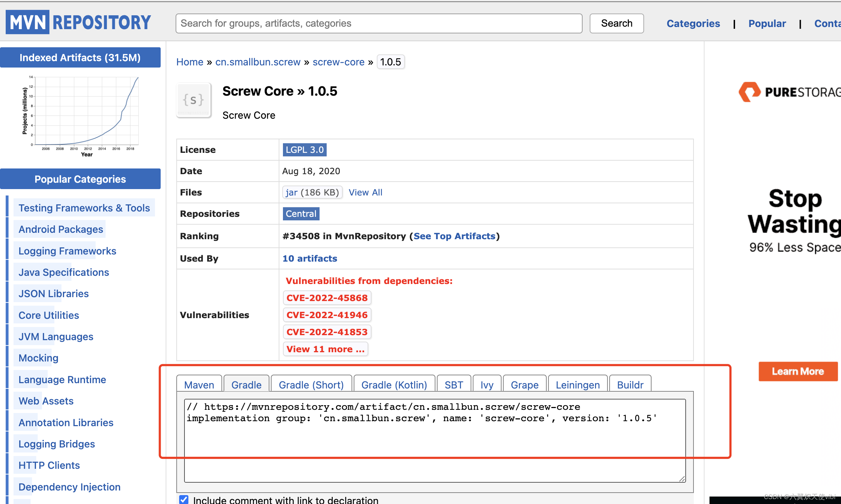Open Web Assets category
The image size is (841, 504).
[x=46, y=401]
